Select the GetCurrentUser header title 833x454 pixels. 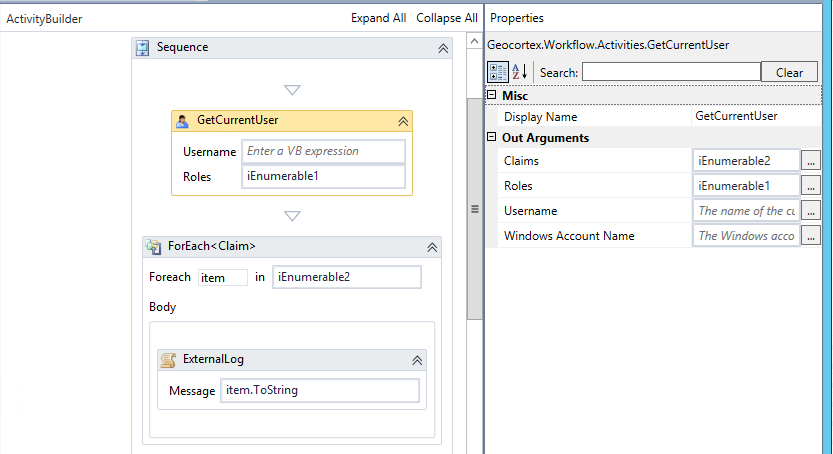[237, 120]
